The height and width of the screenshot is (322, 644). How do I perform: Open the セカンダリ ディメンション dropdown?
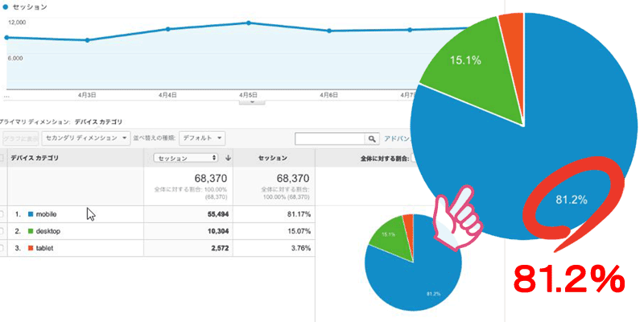click(85, 138)
